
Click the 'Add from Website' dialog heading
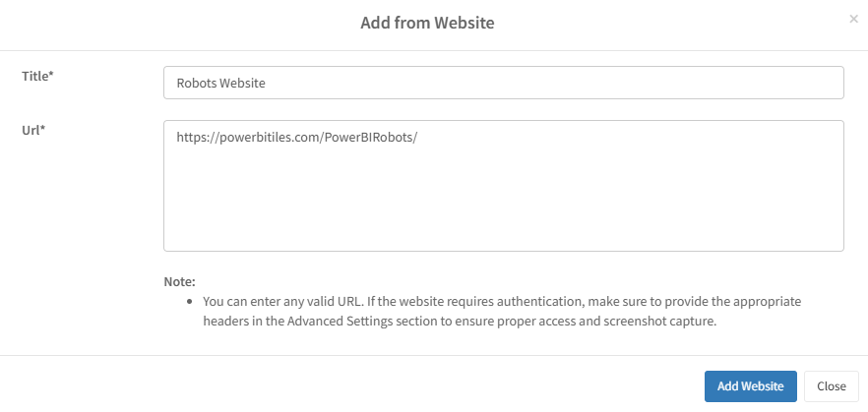pyautogui.click(x=427, y=23)
